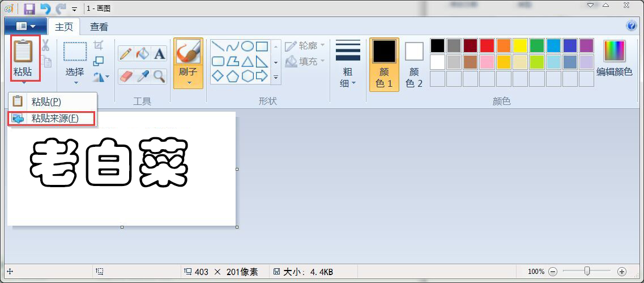This screenshot has width=644, height=283.
Task: Expand the Select dropdown arrow
Action: pyautogui.click(x=76, y=83)
